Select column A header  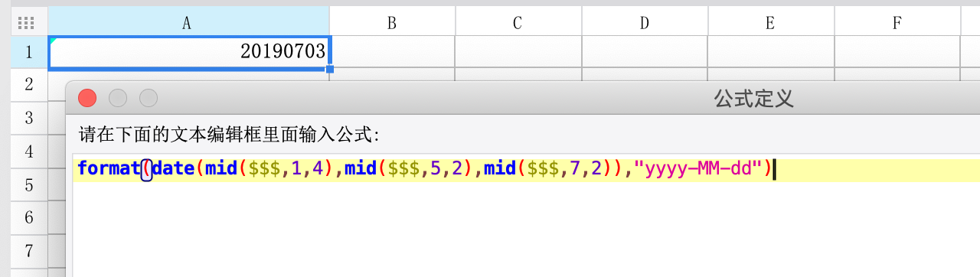[x=188, y=22]
